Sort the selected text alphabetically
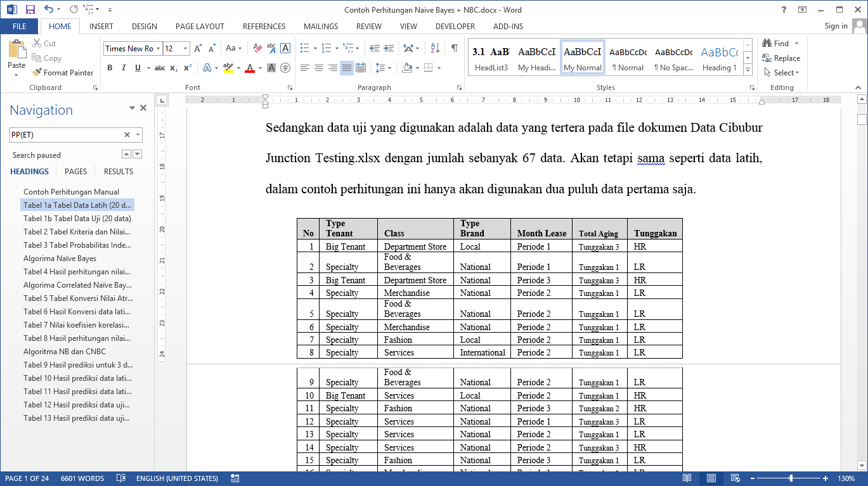 [435, 48]
